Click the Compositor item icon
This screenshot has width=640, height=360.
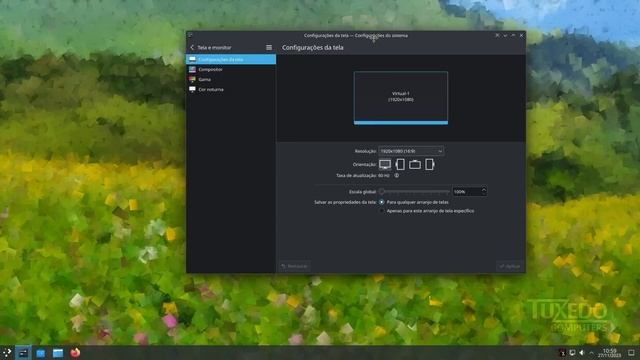click(192, 69)
